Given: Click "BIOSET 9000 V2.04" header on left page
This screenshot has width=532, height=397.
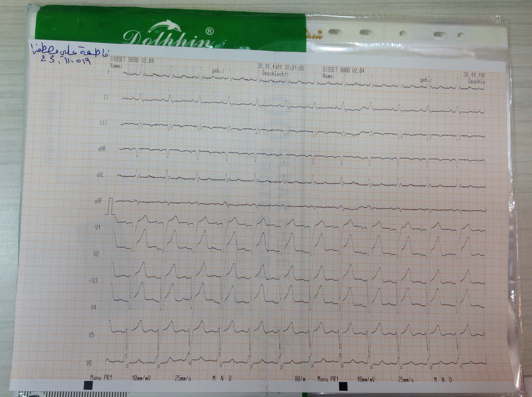Looking at the screenshot, I should point(132,60).
